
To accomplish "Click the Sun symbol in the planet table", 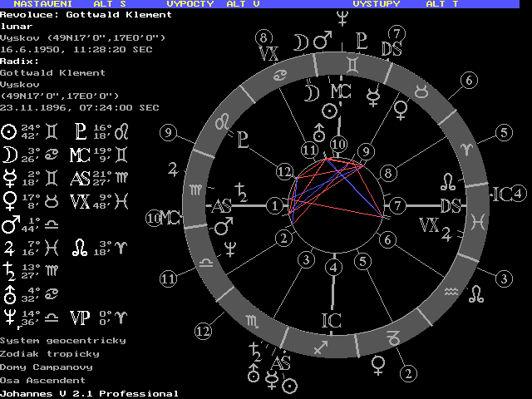I will 9,131.
